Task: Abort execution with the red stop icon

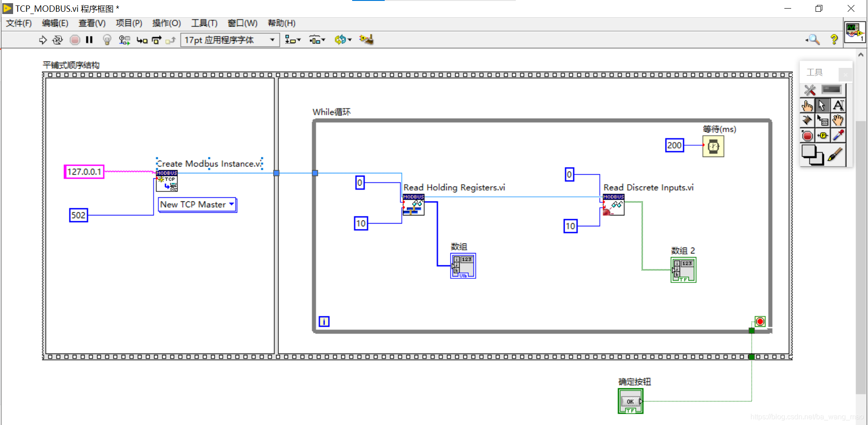Action: pyautogui.click(x=75, y=40)
